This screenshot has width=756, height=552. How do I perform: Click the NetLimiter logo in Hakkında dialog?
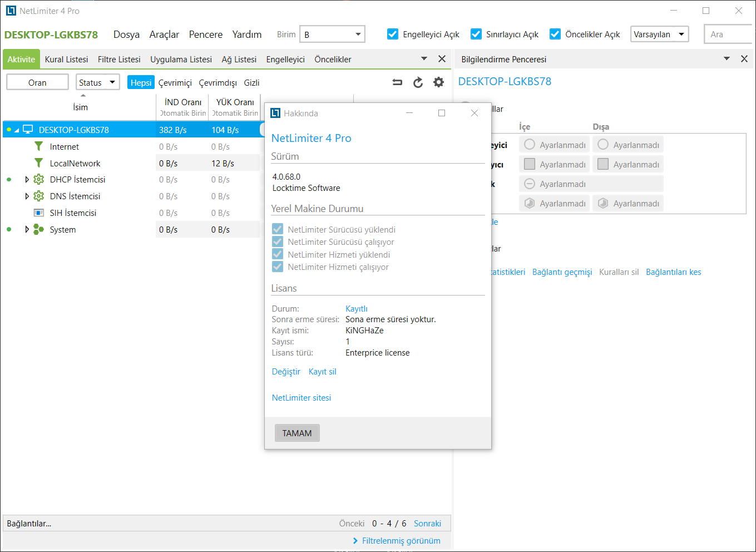(x=275, y=113)
